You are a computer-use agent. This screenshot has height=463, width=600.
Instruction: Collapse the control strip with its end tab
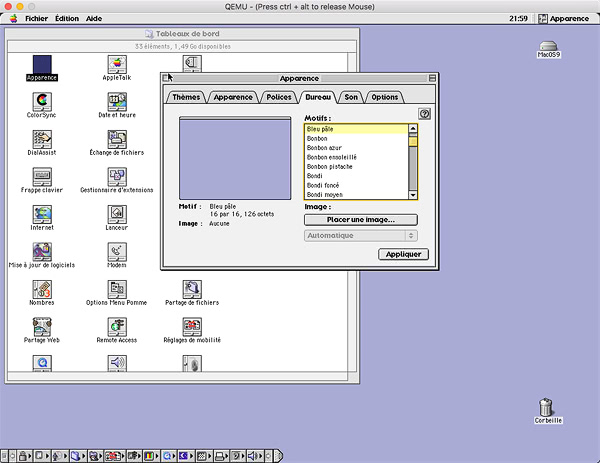click(279, 456)
